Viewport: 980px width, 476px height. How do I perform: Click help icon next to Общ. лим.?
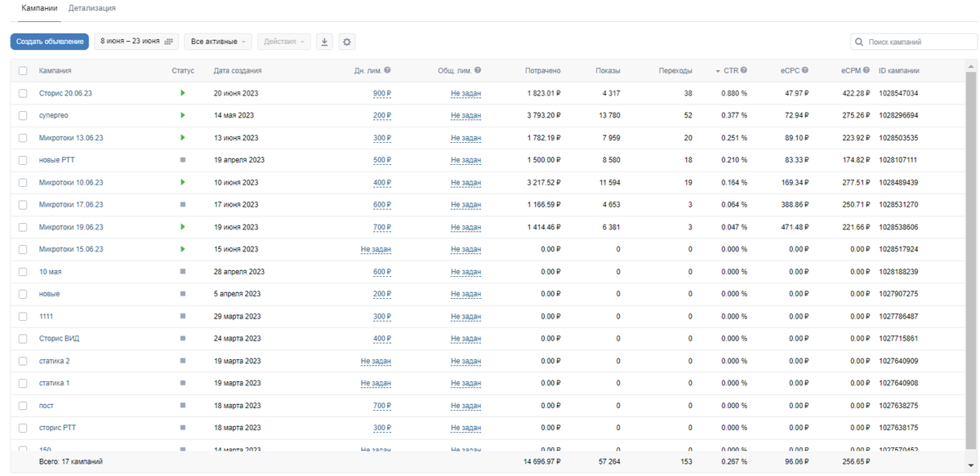tap(478, 71)
